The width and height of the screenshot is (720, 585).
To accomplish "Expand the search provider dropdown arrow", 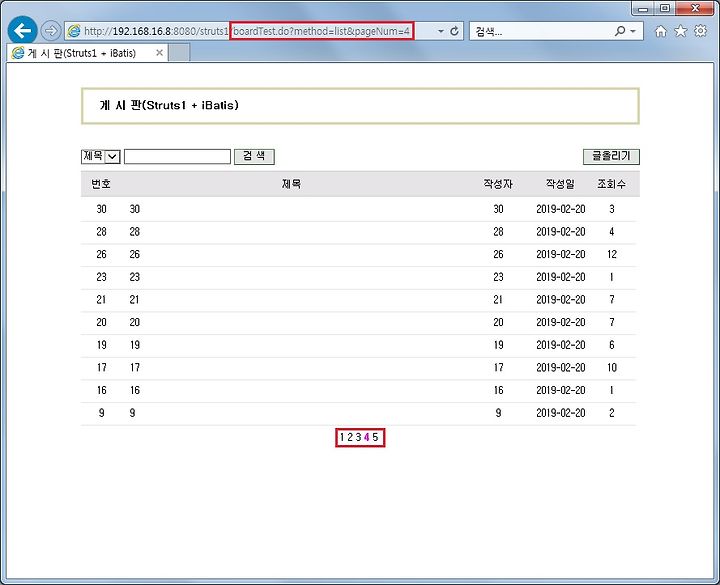I will click(x=633, y=31).
